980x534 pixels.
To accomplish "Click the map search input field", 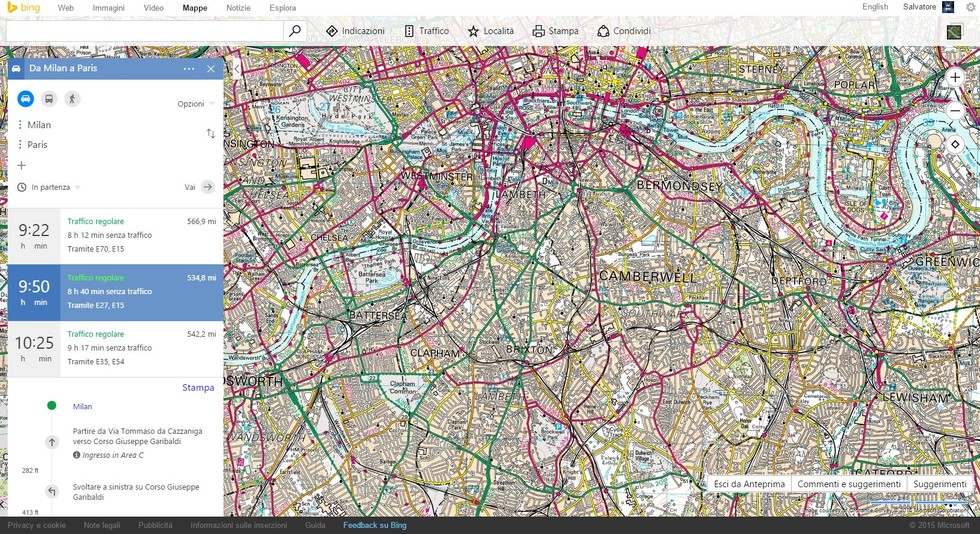I will point(145,31).
